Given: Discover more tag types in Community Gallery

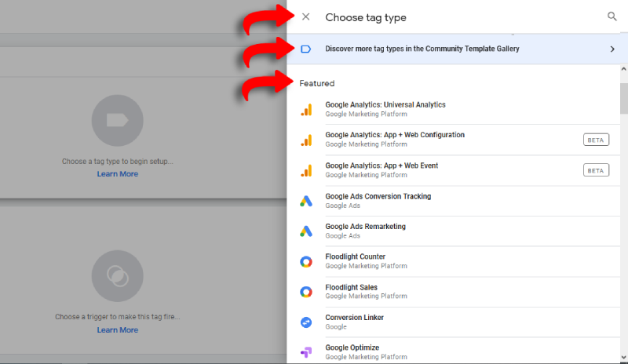Looking at the screenshot, I should [422, 49].
